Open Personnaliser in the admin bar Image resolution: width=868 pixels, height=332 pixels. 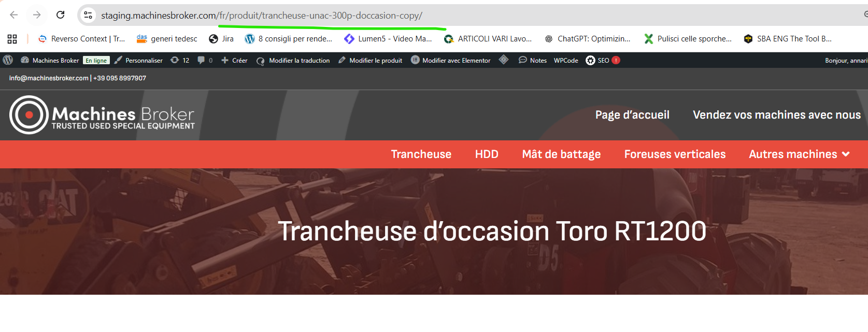coord(138,60)
